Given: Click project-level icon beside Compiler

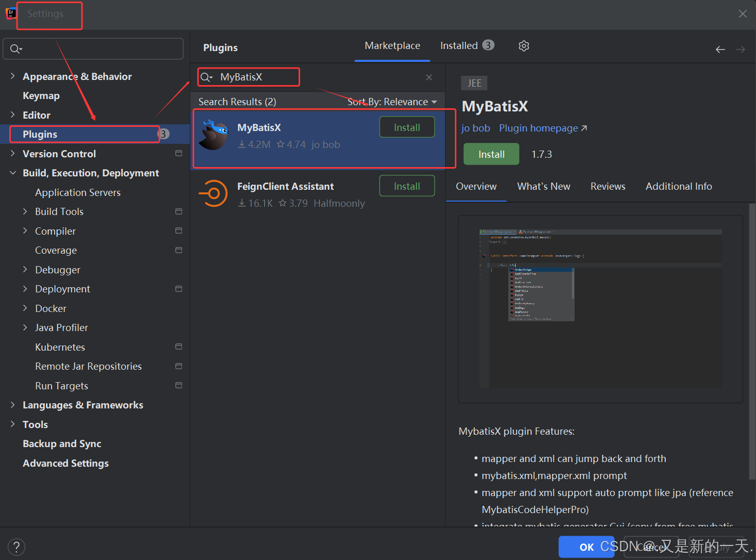Looking at the screenshot, I should click(x=179, y=231).
